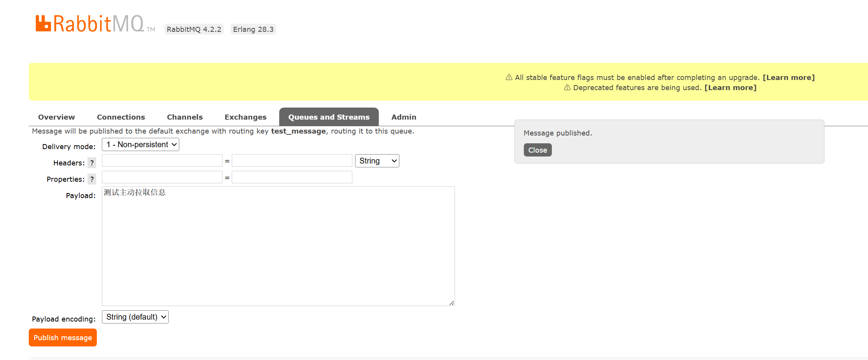Focus the Headers name input field
This screenshot has width=868, height=360.
pos(162,160)
